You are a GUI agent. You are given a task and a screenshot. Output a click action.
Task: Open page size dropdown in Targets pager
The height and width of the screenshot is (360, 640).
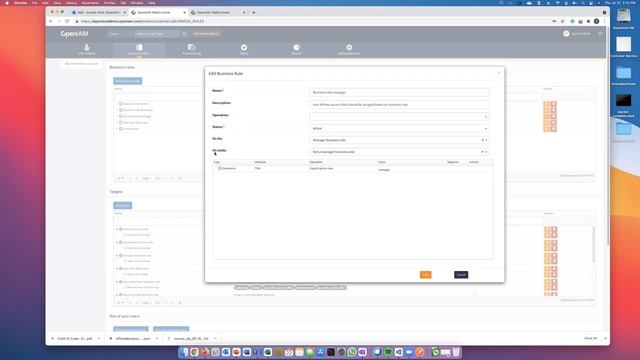pos(120,303)
